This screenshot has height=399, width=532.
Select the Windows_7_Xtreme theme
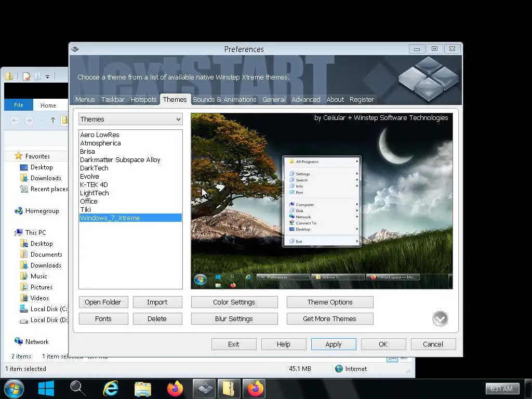tap(130, 218)
